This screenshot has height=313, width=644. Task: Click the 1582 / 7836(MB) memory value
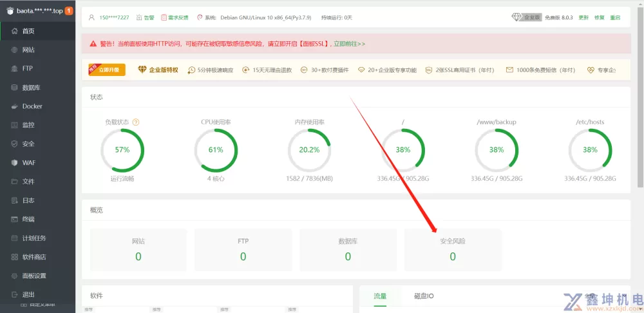[309, 178]
